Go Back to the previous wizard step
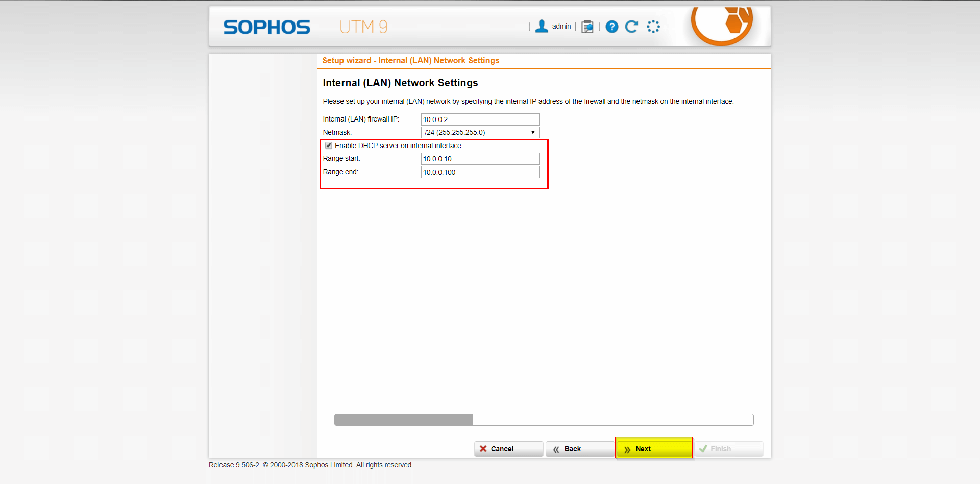The image size is (980, 484). point(580,449)
